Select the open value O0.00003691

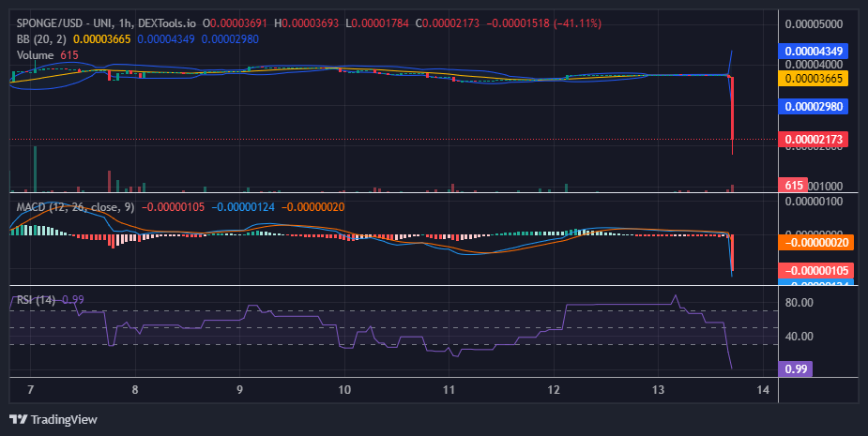tap(235, 23)
